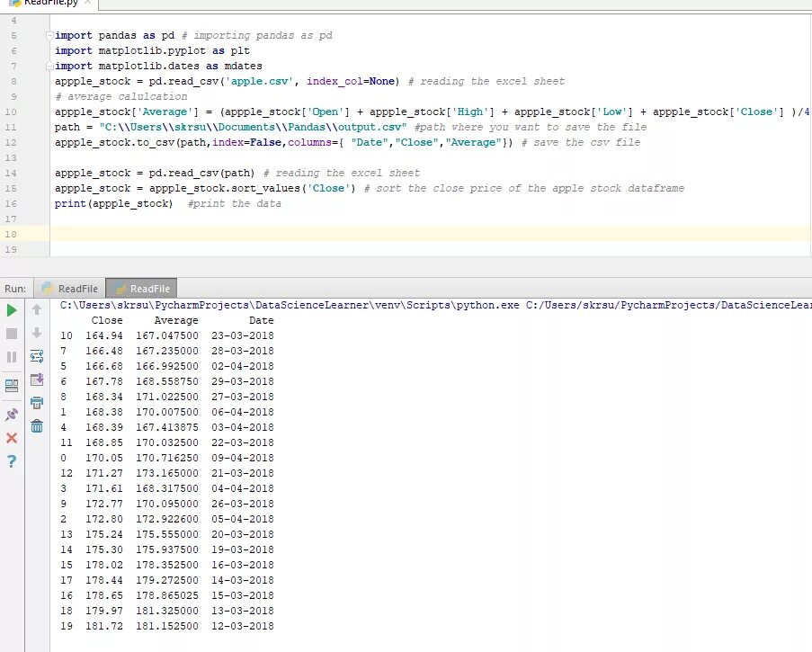This screenshot has width=812, height=652.
Task: Click 'import matplotlib.pyplot as plt' on line 6
Action: [152, 51]
